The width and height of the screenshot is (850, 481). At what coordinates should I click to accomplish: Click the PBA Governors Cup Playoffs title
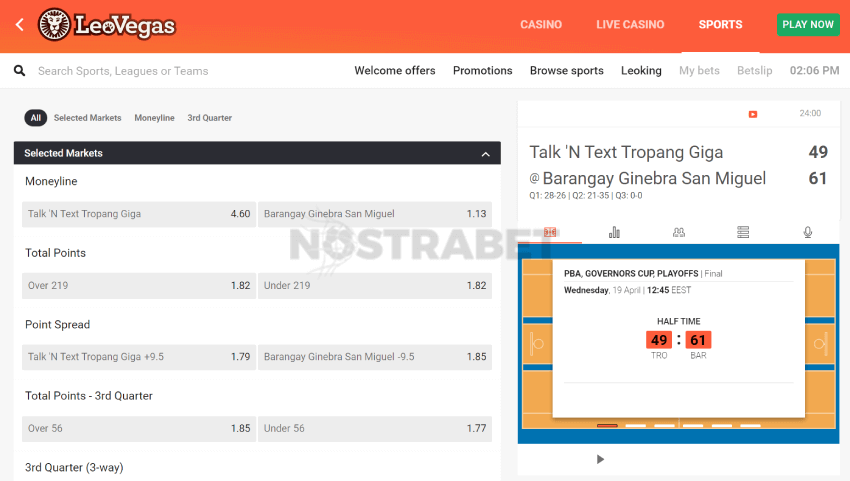pos(631,274)
